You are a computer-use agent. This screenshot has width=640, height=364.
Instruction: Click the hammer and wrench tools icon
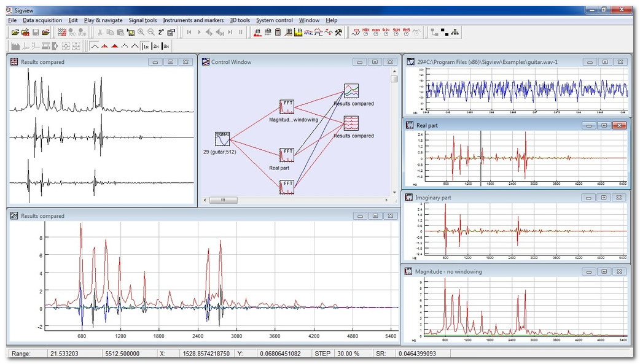338,33
